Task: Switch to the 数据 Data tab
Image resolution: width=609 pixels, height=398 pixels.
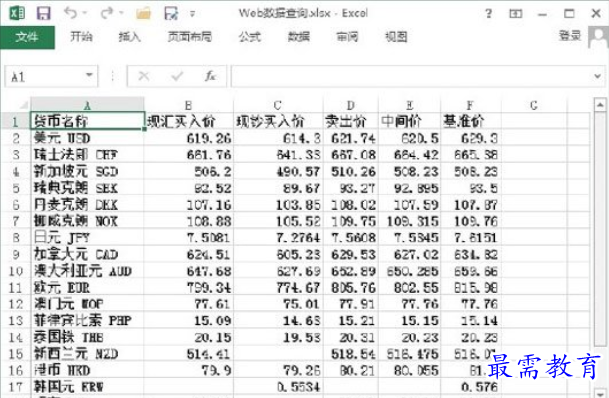Action: pos(298,37)
